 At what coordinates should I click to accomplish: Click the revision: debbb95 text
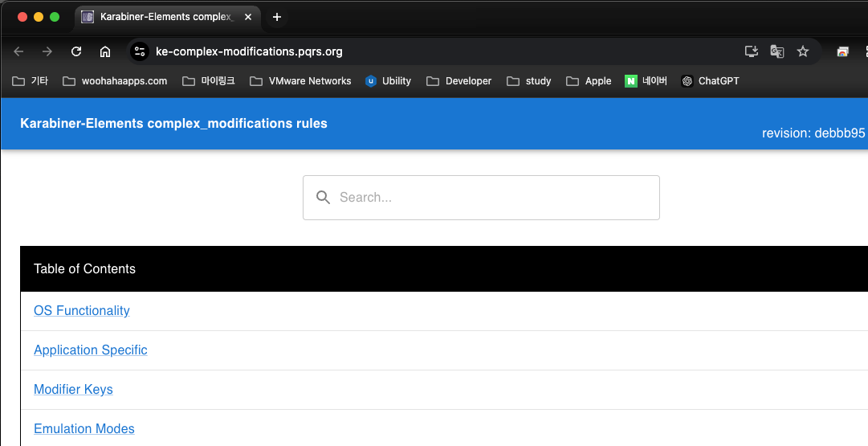pos(813,133)
